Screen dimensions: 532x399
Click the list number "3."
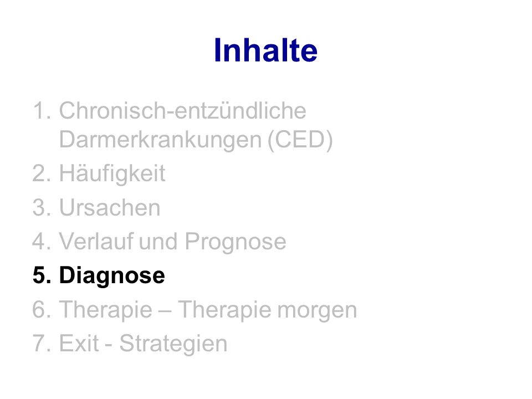click(x=42, y=207)
